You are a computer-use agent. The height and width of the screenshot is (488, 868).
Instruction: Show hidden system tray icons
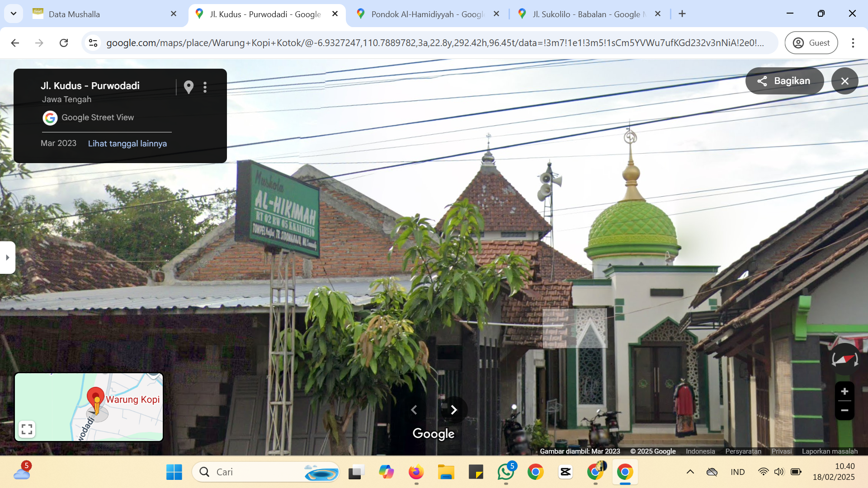[690, 472]
